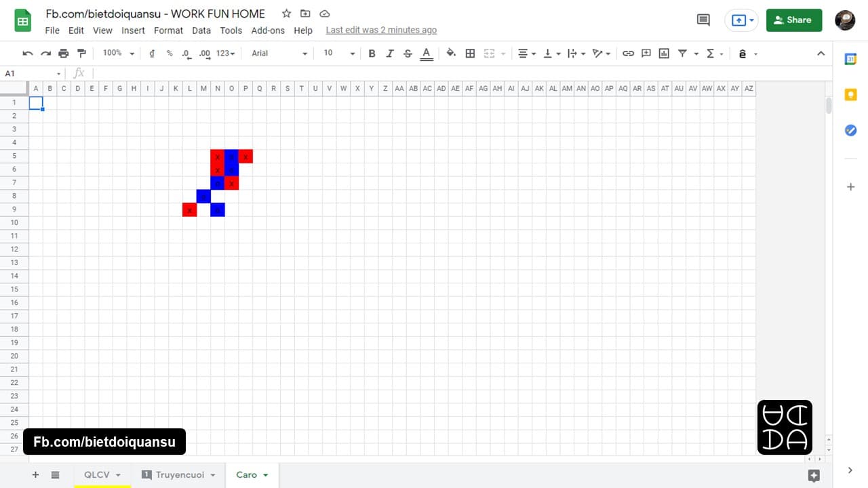868x488 pixels.
Task: Toggle italic formatting
Action: (390, 54)
